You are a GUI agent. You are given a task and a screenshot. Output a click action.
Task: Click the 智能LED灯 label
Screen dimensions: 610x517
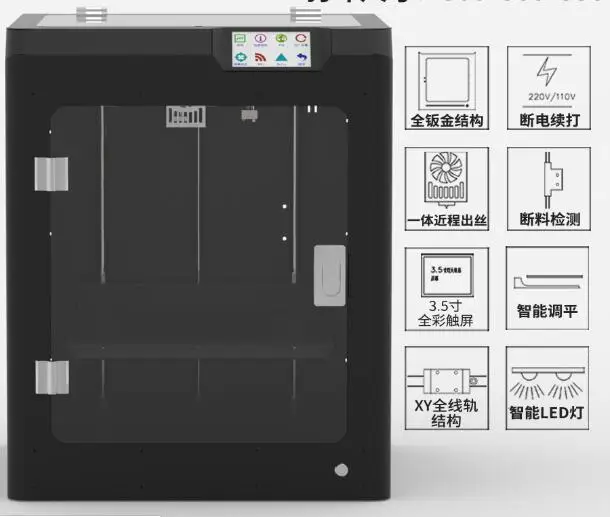click(x=547, y=412)
